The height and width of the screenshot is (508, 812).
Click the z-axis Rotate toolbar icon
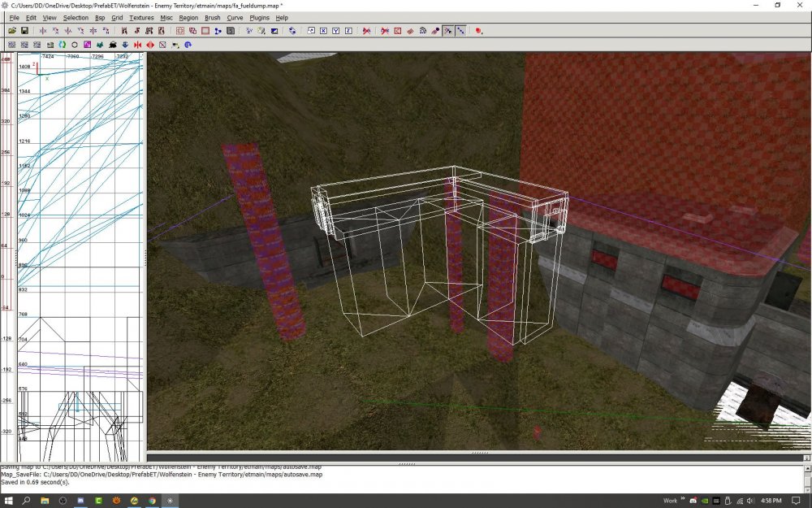pyautogui.click(x=106, y=31)
